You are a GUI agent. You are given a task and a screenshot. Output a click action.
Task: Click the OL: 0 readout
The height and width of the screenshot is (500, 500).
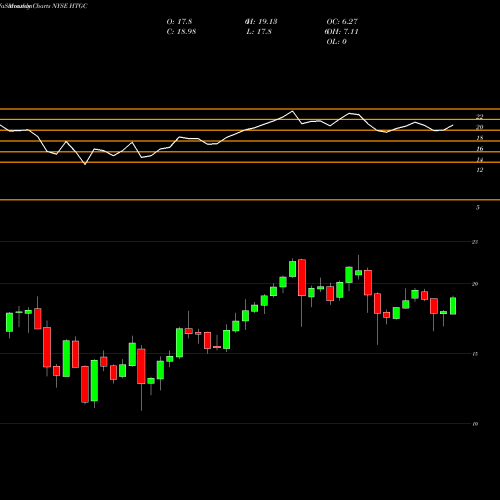pyautogui.click(x=337, y=42)
